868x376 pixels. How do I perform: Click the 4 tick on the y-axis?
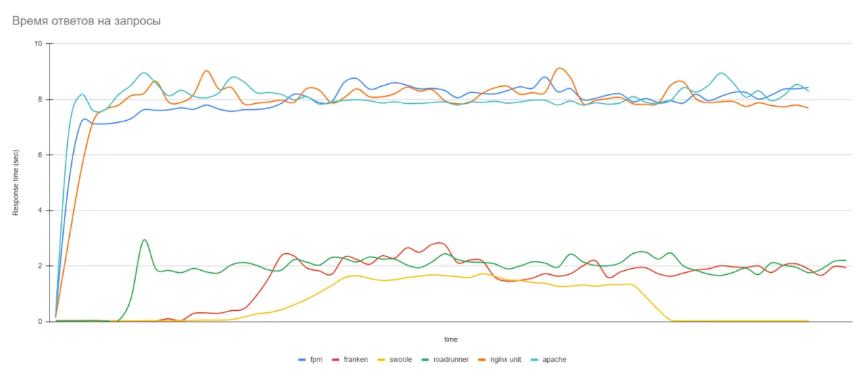point(40,210)
